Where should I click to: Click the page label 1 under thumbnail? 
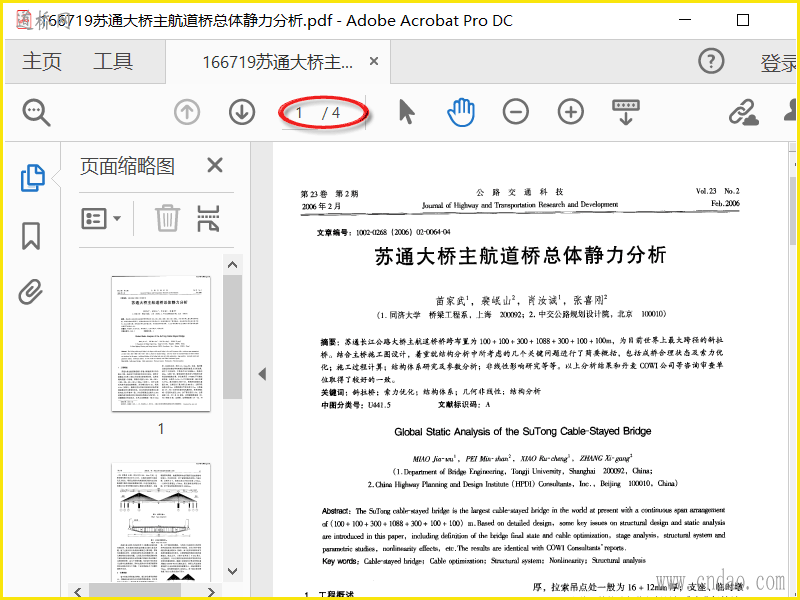coord(161,429)
